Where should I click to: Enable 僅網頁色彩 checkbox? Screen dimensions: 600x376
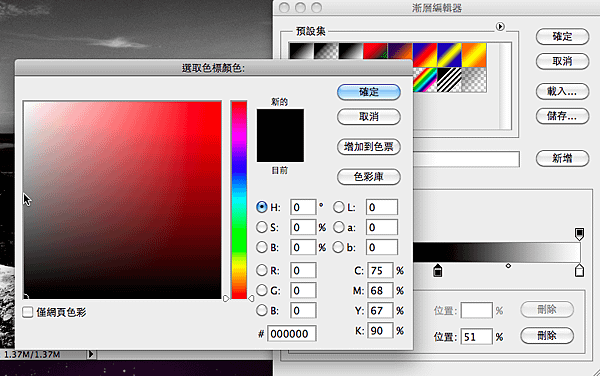pos(28,312)
